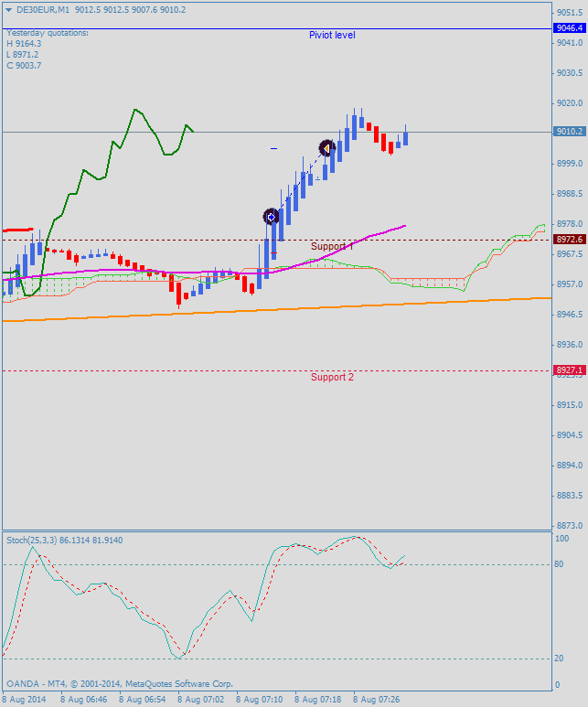
Task: Select the Stoch(25,3,3) indicator label
Action: (64, 541)
